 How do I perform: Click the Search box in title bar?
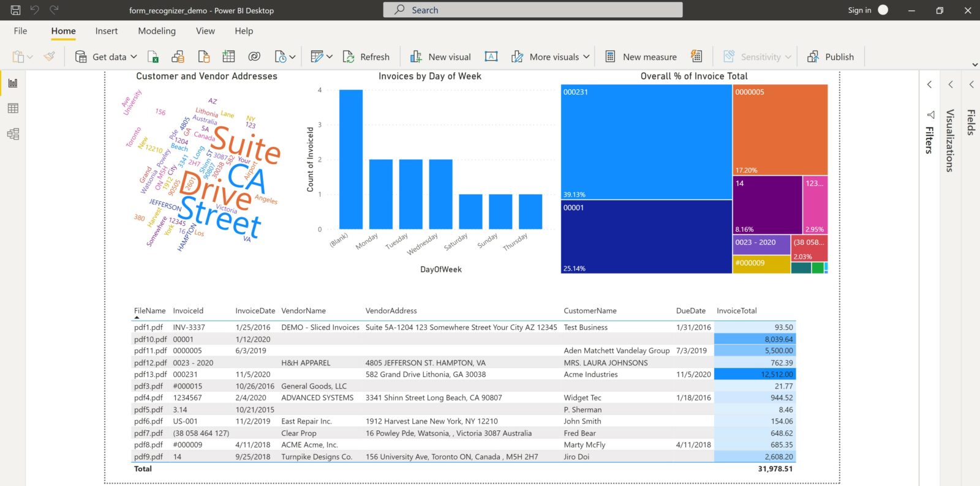pyautogui.click(x=533, y=10)
